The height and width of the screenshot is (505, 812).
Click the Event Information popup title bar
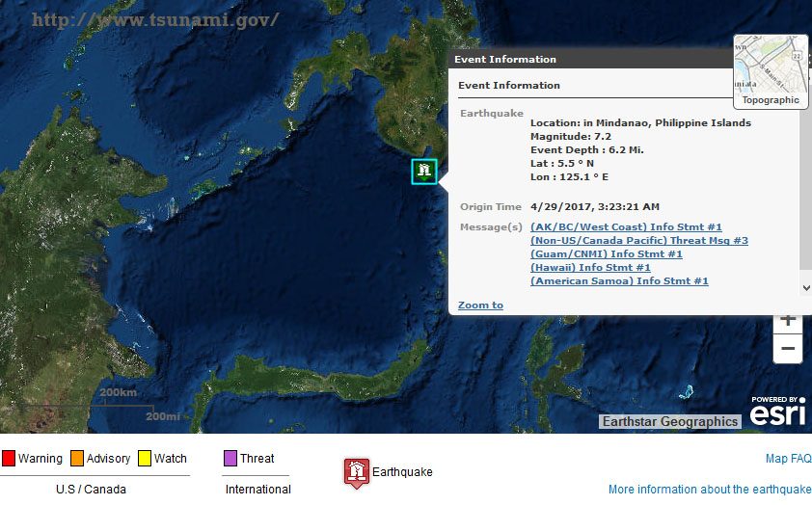click(590, 59)
